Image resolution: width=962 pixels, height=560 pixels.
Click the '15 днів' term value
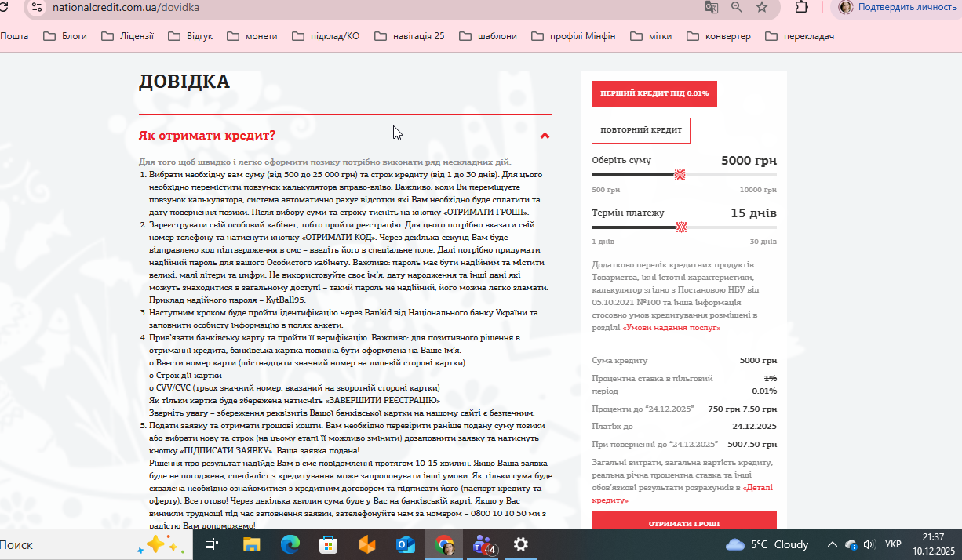753,213
